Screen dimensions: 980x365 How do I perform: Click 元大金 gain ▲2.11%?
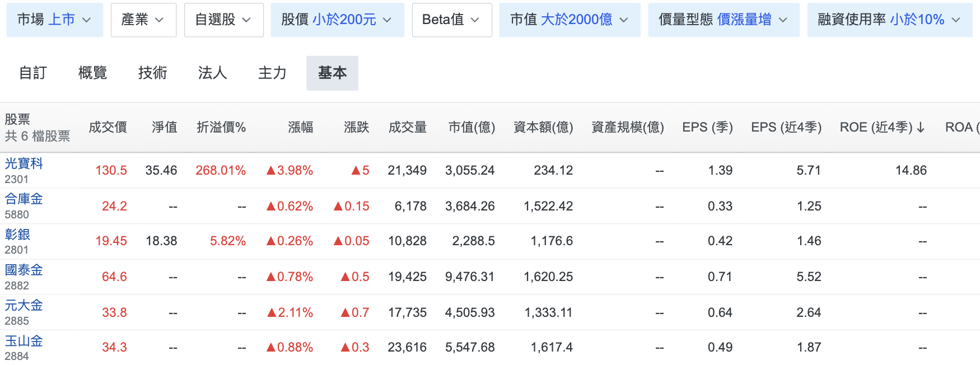click(290, 312)
